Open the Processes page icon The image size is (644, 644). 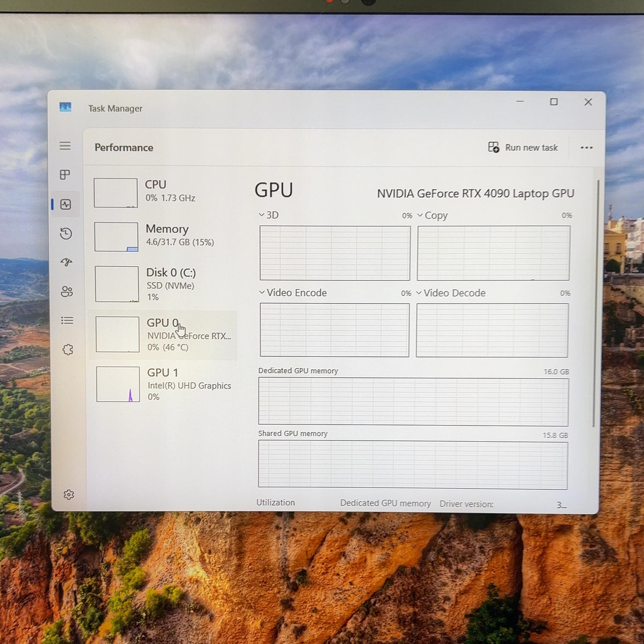(x=65, y=175)
